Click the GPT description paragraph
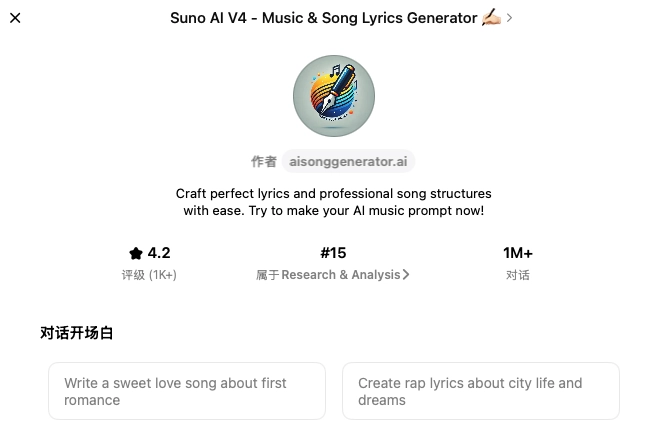667x434 pixels. click(x=334, y=202)
